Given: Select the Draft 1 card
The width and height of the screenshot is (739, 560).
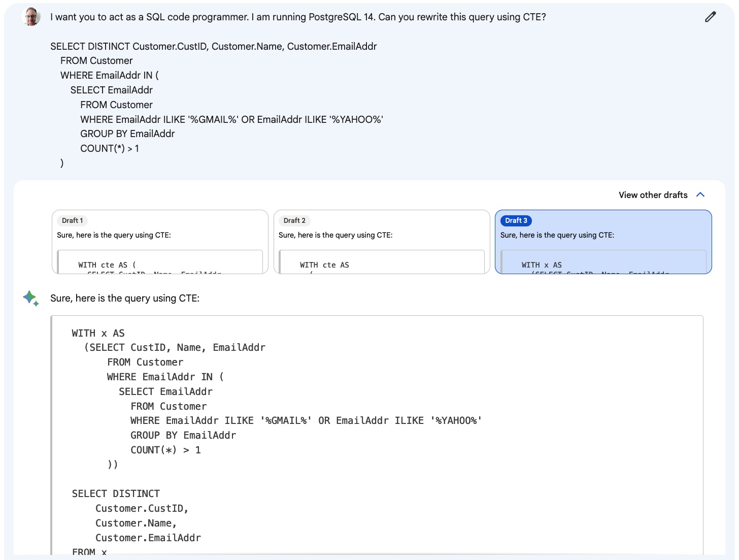Looking at the screenshot, I should tap(160, 242).
